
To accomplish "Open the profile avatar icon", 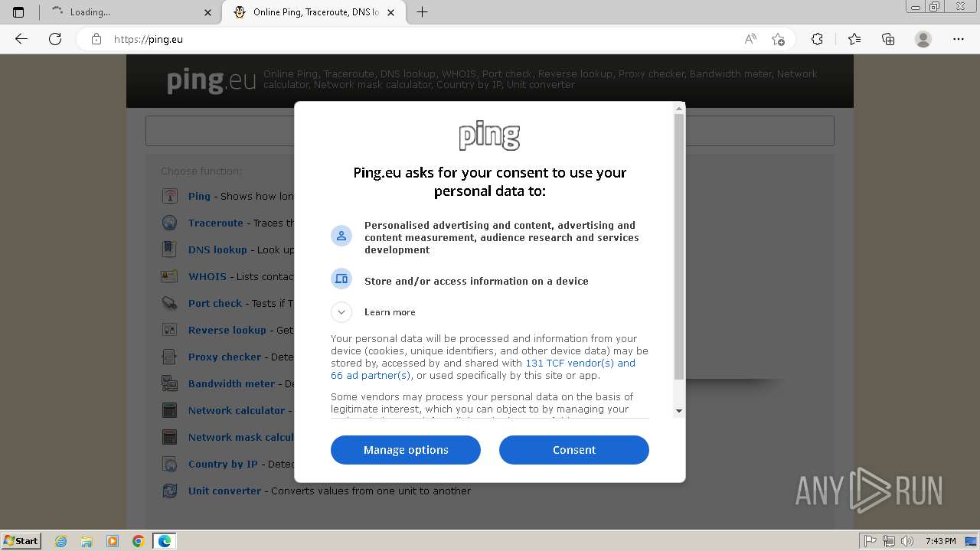I will 923,39.
